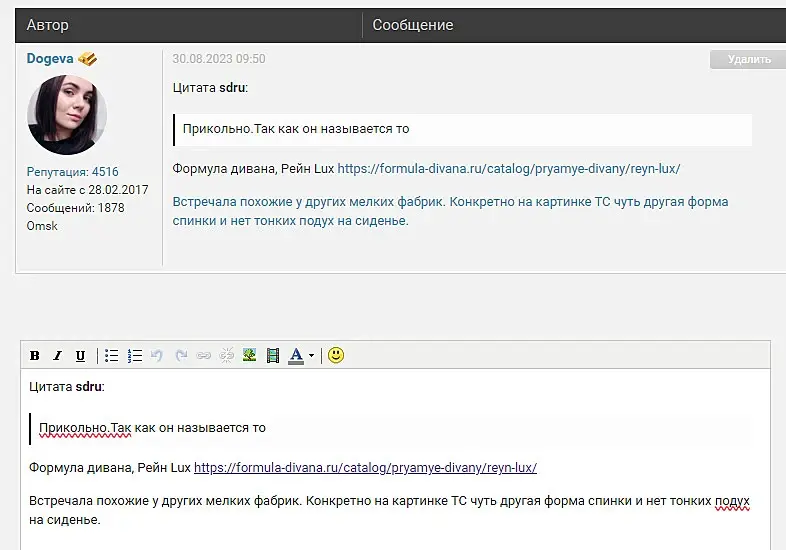Screen dimensions: 786x550
Task: Open formula-divana.ru link inside the editor
Action: click(365, 467)
